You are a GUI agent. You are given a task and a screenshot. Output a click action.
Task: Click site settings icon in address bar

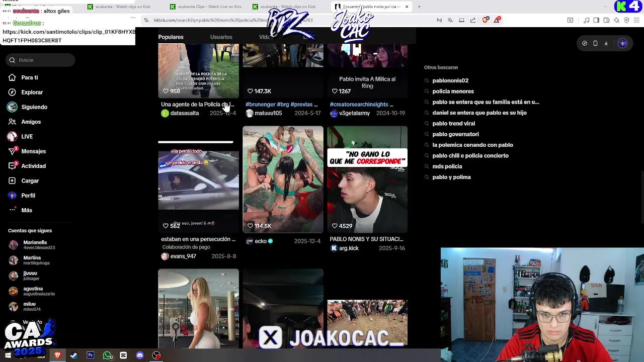[146, 20]
